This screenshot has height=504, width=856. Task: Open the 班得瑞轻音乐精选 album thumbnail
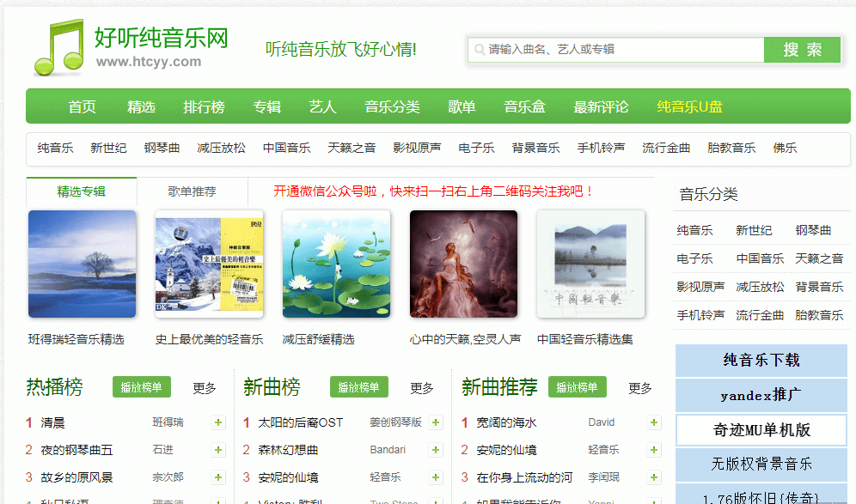click(82, 263)
